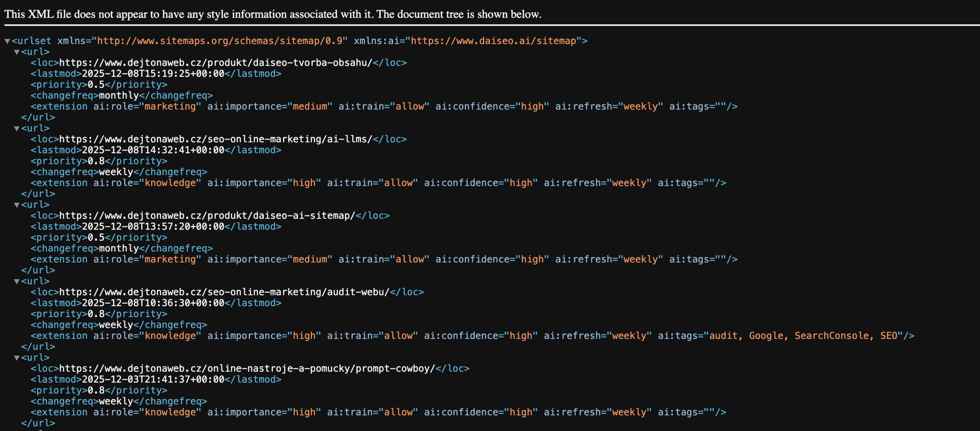
Task: Click the ai-llms page loc URL
Action: pyautogui.click(x=216, y=139)
